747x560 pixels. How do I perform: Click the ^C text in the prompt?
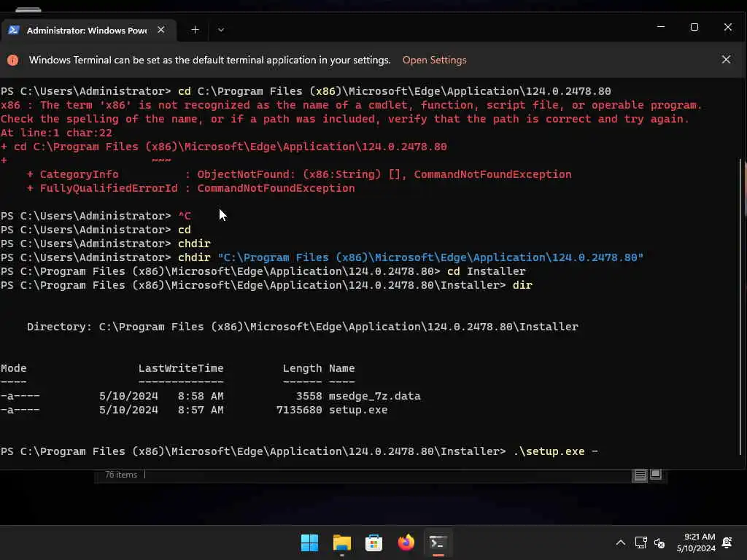185,216
